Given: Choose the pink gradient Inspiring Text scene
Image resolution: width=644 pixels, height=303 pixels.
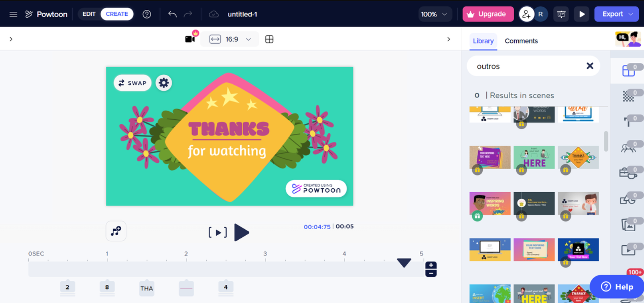Looking at the screenshot, I should click(534, 249).
